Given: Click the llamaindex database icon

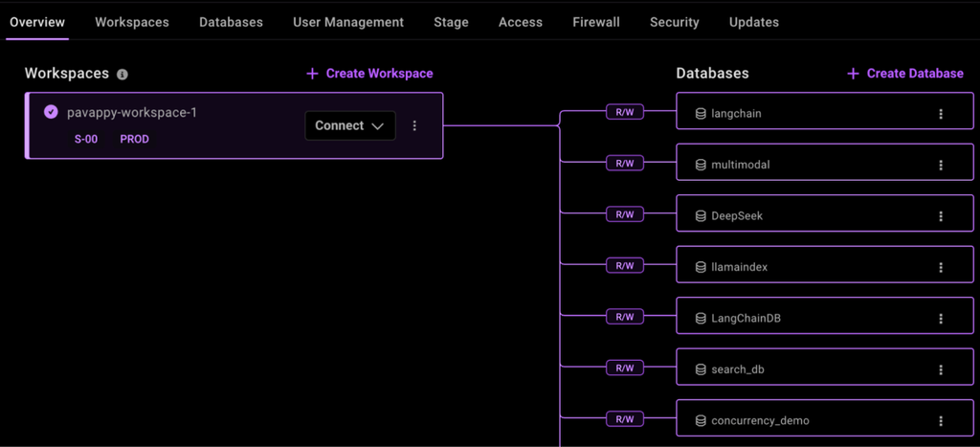Looking at the screenshot, I should pyautogui.click(x=701, y=267).
